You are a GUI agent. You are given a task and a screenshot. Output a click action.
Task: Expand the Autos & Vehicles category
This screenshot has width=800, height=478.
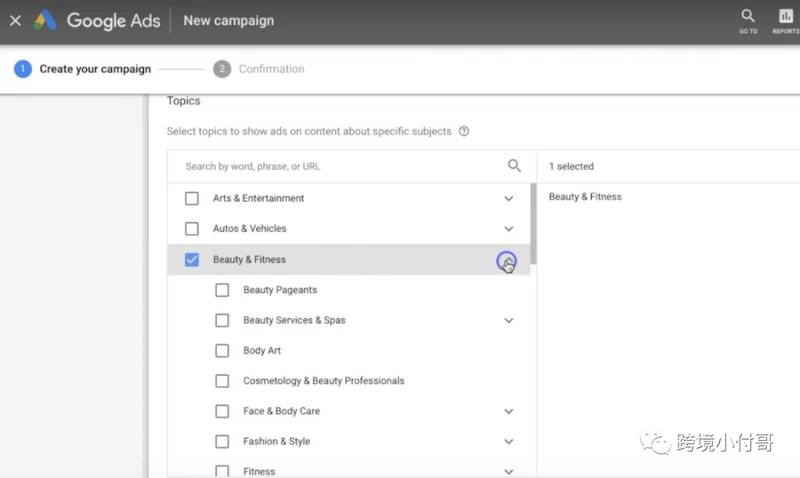[x=509, y=229]
